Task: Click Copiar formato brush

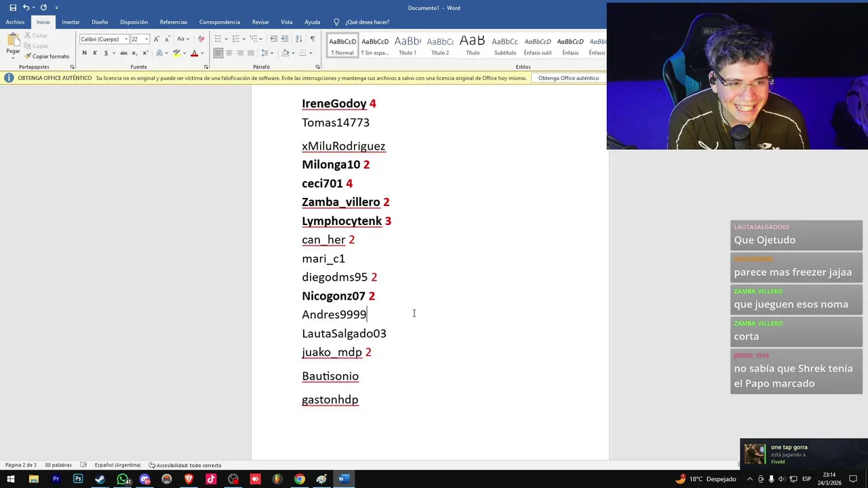Action: tap(47, 56)
